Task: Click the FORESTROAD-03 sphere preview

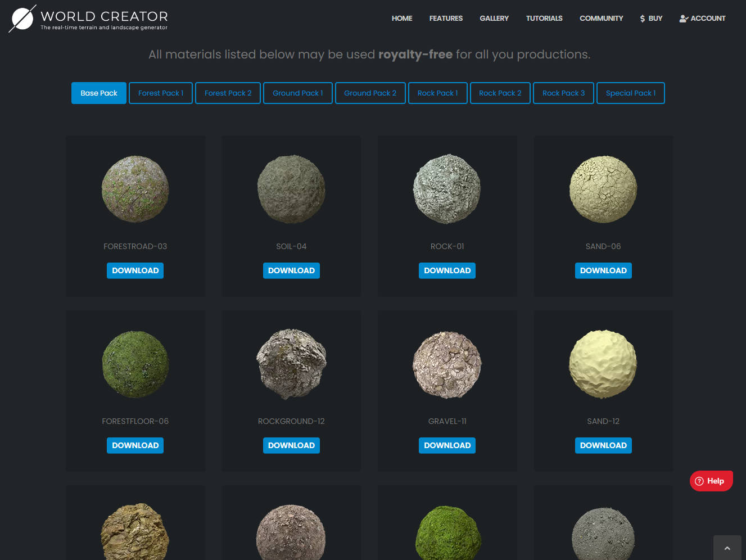Action: click(x=135, y=189)
